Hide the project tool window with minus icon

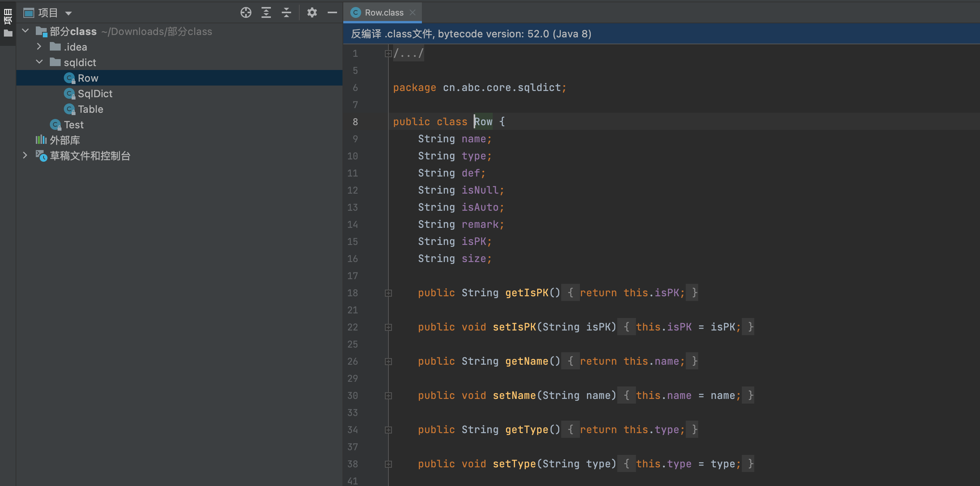point(332,13)
